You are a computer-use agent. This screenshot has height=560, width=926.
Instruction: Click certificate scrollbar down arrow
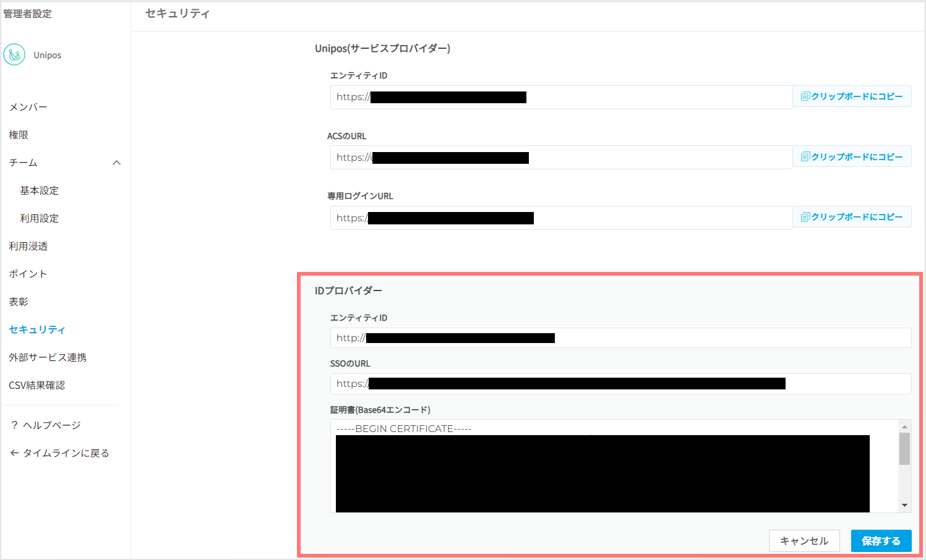click(904, 506)
